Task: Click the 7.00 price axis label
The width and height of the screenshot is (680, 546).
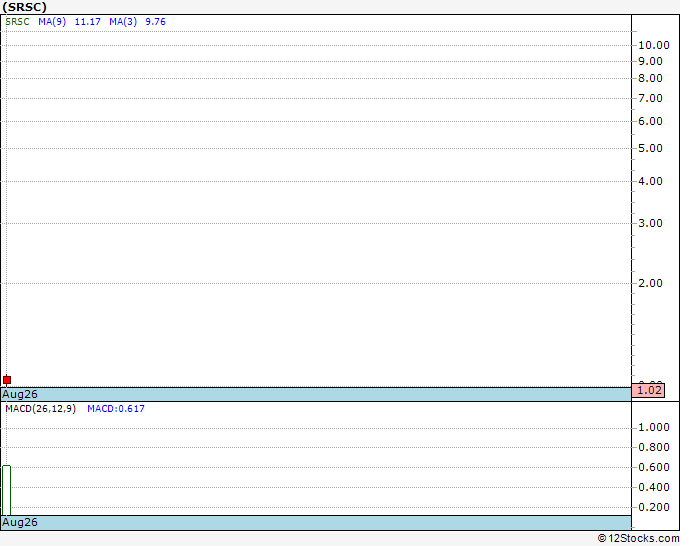Action: click(x=651, y=98)
